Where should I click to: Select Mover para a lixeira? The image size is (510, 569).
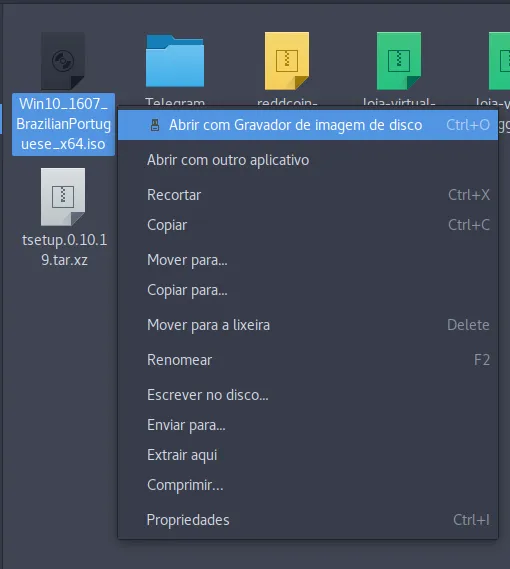pos(308,325)
